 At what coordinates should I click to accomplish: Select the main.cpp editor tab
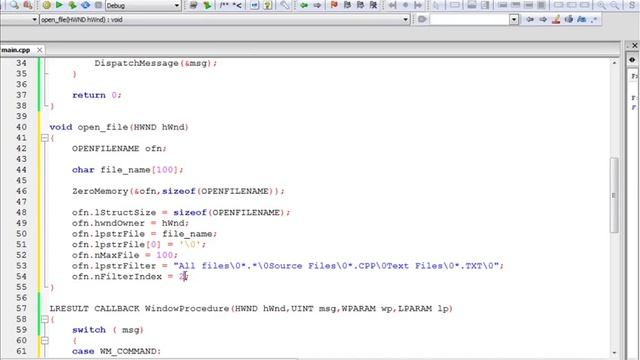[16, 50]
